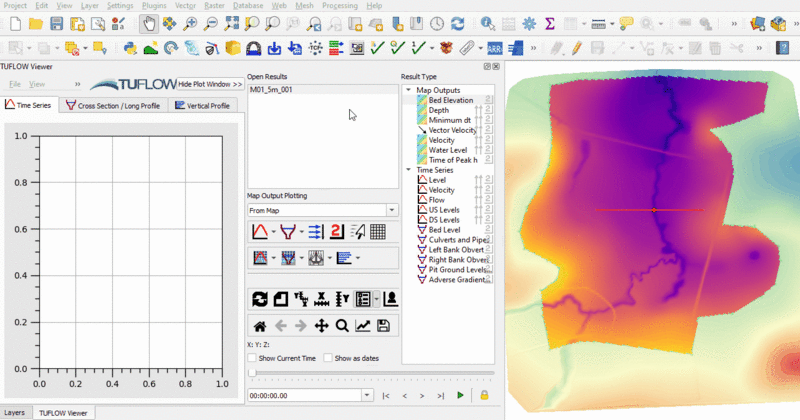The image size is (800, 420).
Task: Click the refresh plot icon
Action: click(260, 299)
